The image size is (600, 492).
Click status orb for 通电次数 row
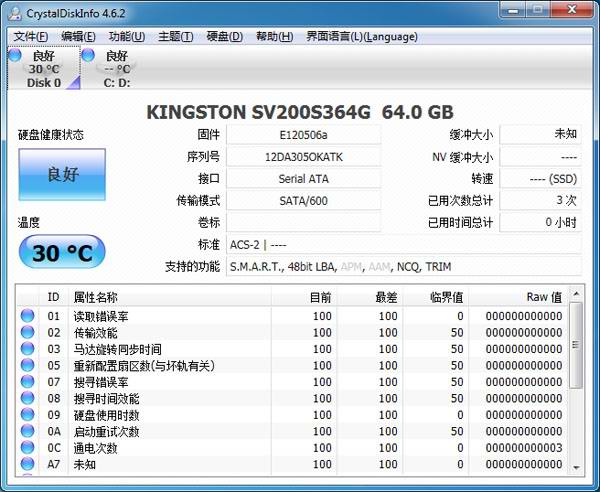[x=27, y=448]
